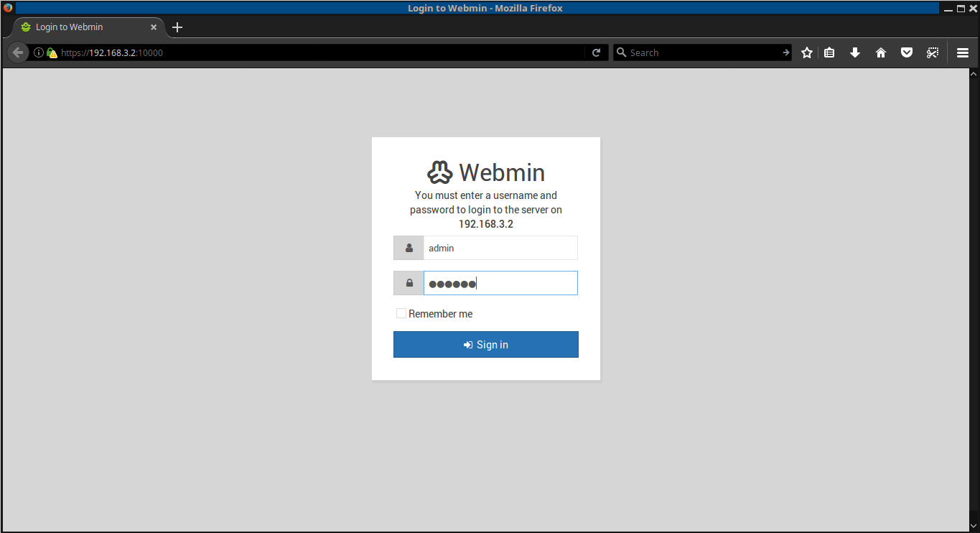Click the Webmin logo above the login form
This screenshot has height=533, width=980.
click(x=440, y=172)
